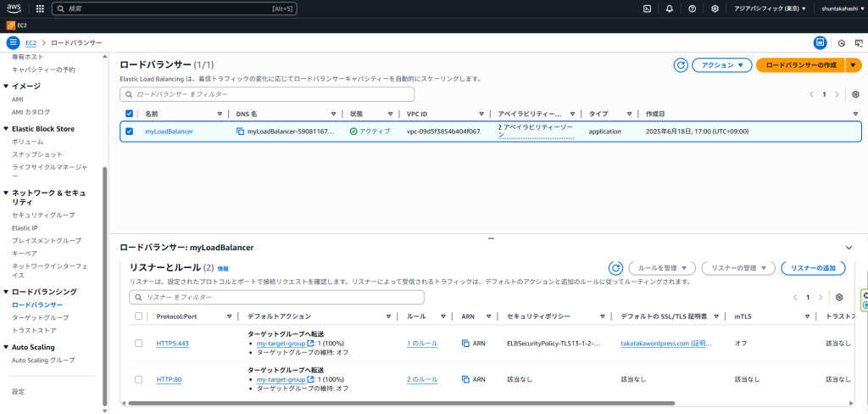Click the clock icon in breadcrumb bar
The image size is (868, 414).
click(x=842, y=43)
